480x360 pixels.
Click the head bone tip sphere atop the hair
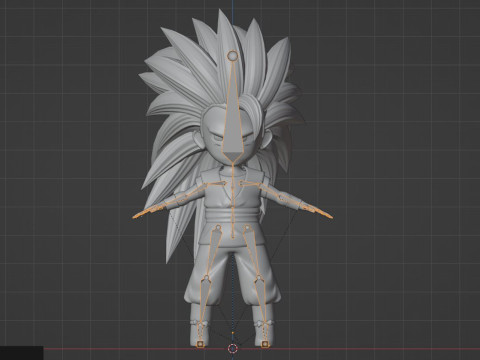pyautogui.click(x=232, y=56)
